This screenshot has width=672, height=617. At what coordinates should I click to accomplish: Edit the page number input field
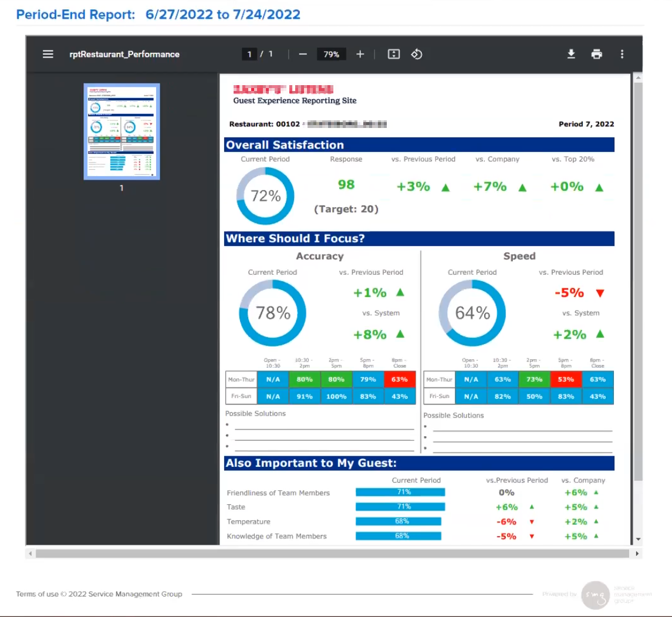coord(249,53)
